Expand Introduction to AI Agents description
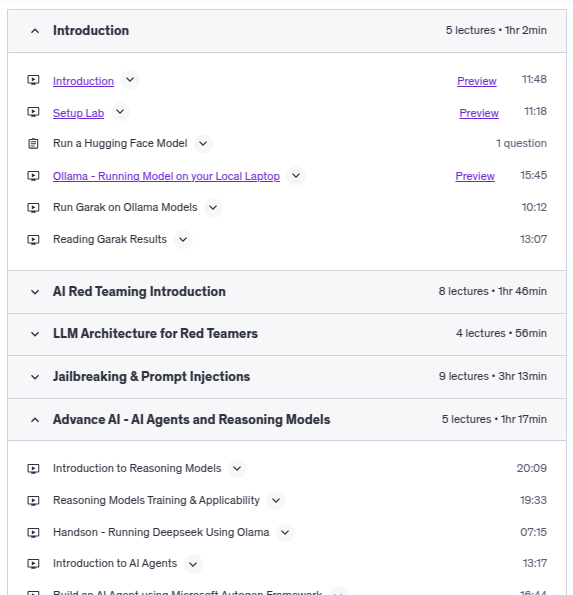The height and width of the screenshot is (595, 573). coord(193,564)
